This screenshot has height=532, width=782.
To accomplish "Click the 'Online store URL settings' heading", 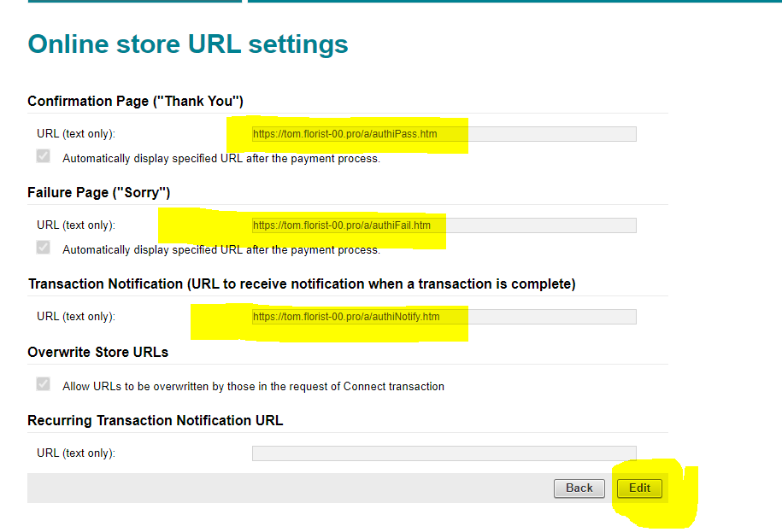I will 188,44.
